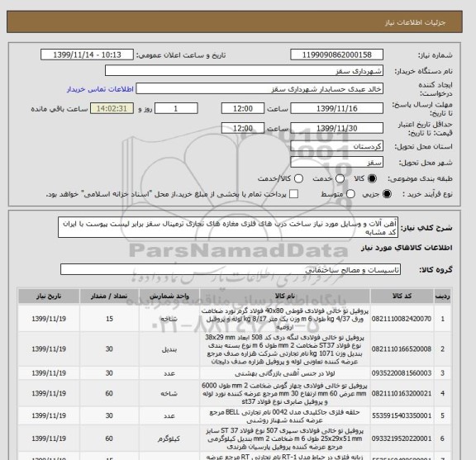The height and width of the screenshot is (460, 476).
Task: Click the page header جزئیات اطلاعات نیاز
Action: click(x=415, y=23)
